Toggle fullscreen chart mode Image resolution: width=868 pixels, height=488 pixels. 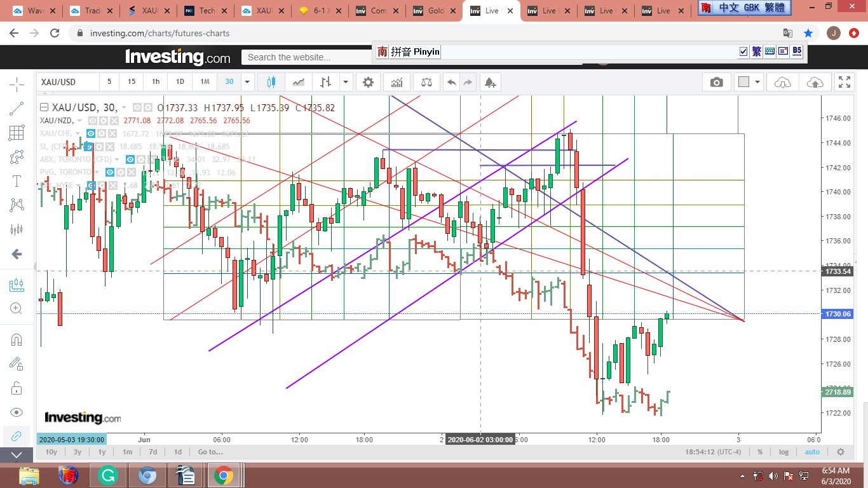click(844, 82)
